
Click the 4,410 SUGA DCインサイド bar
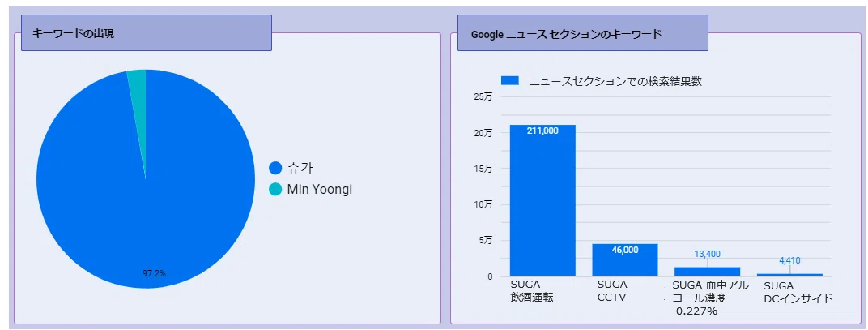point(789,275)
